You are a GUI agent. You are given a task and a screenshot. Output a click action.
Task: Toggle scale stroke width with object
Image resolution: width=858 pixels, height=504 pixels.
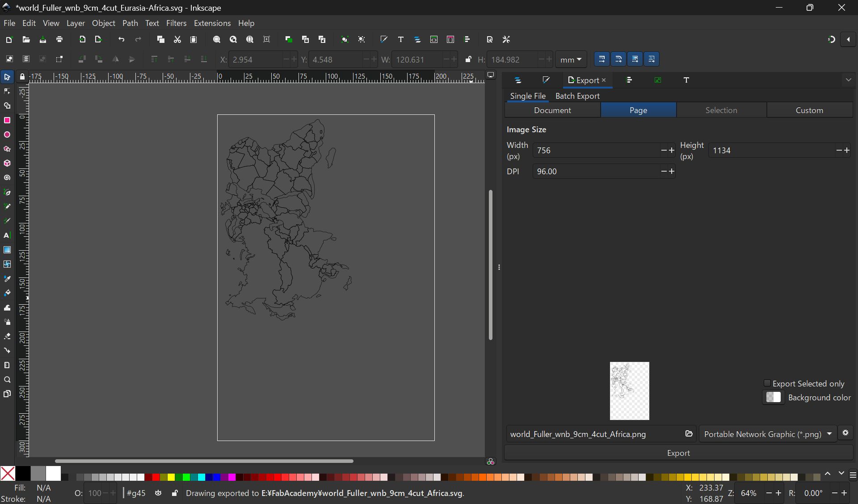point(602,59)
